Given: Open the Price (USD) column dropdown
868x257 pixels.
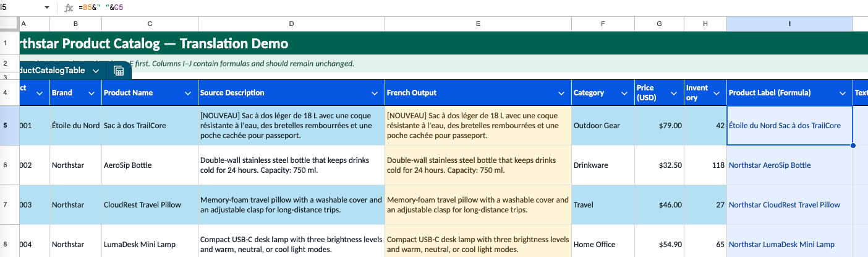Looking at the screenshot, I should (x=674, y=93).
